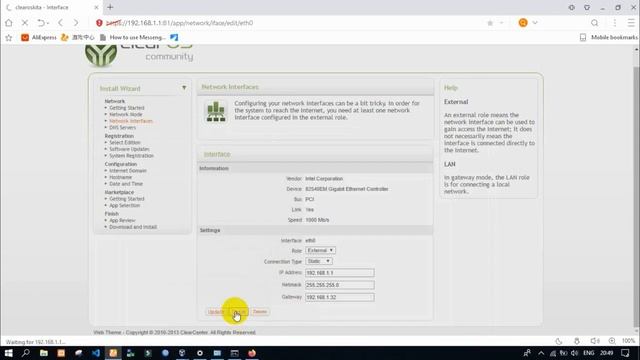The height and width of the screenshot is (360, 640).
Task: Click the ENG language indicator
Action: (589, 353)
